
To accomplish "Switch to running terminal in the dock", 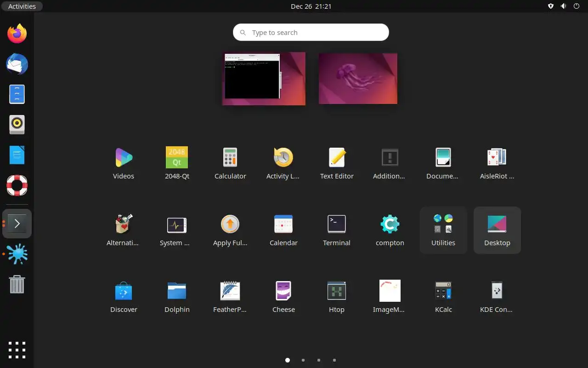I will 17,224.
